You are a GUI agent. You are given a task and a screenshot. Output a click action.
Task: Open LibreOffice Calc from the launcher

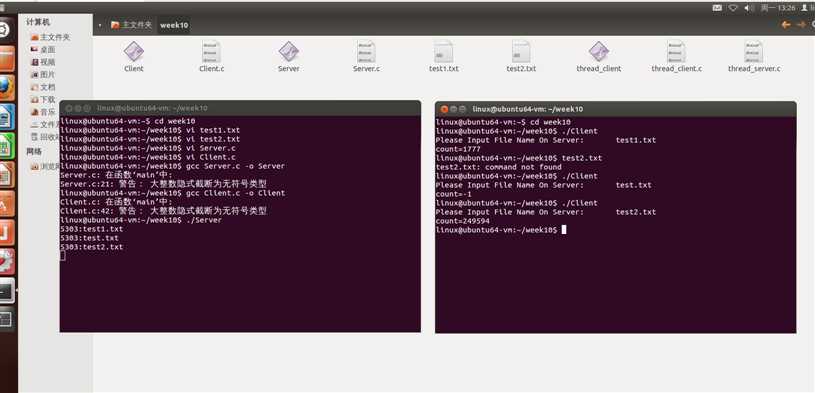coord(6,146)
